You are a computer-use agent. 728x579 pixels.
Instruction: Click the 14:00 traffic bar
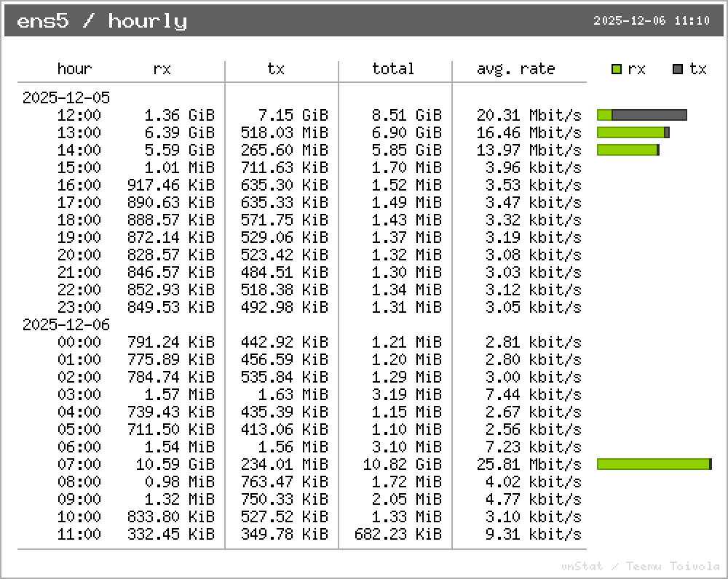click(x=628, y=150)
